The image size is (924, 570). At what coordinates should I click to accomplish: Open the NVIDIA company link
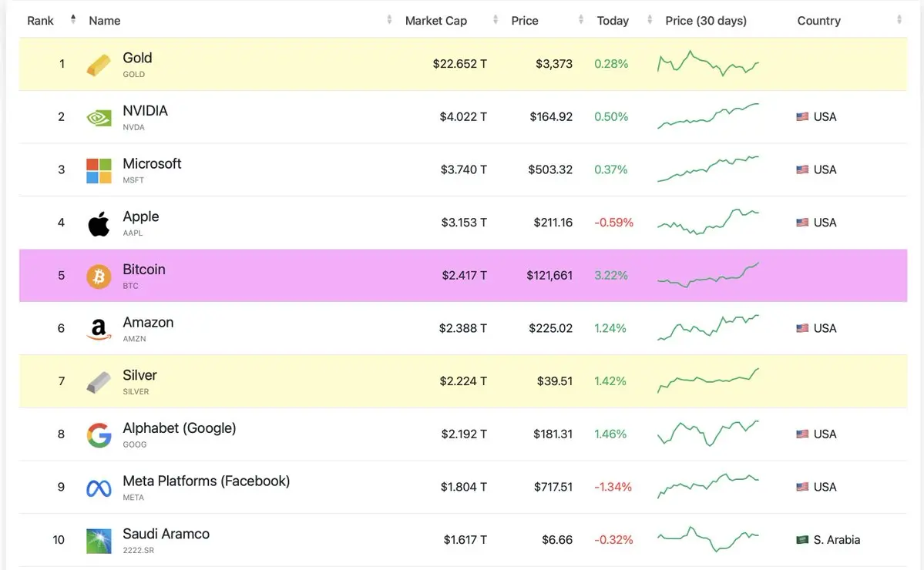[x=145, y=111]
